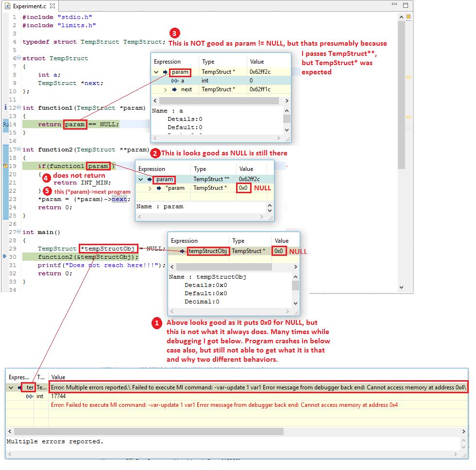
Task: Collapse the main() fold on line 27
Action: (x=19, y=232)
